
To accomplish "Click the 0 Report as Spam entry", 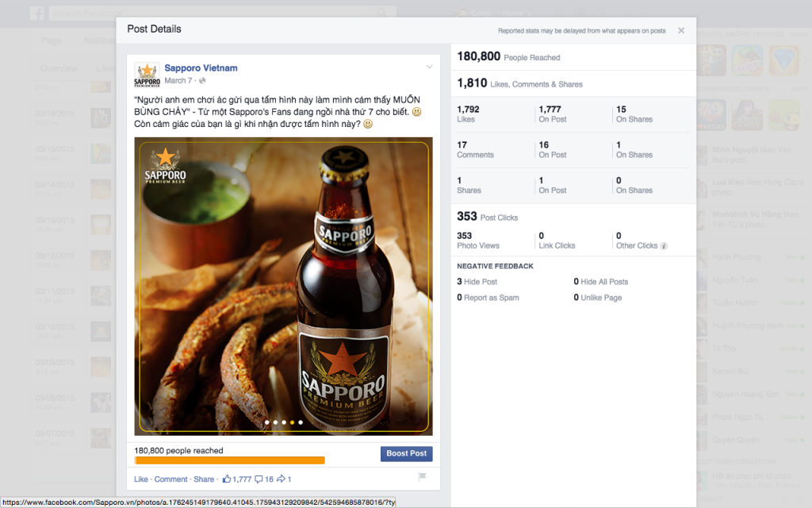I will [x=488, y=298].
